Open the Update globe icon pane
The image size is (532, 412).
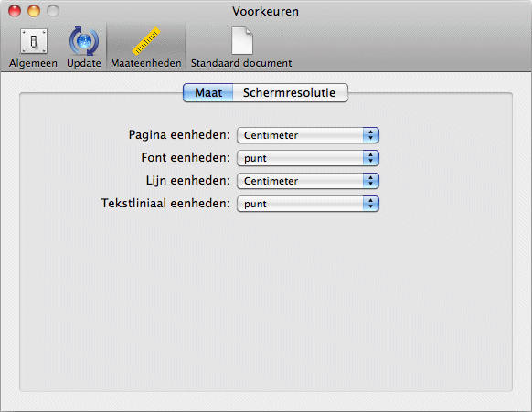coord(84,41)
